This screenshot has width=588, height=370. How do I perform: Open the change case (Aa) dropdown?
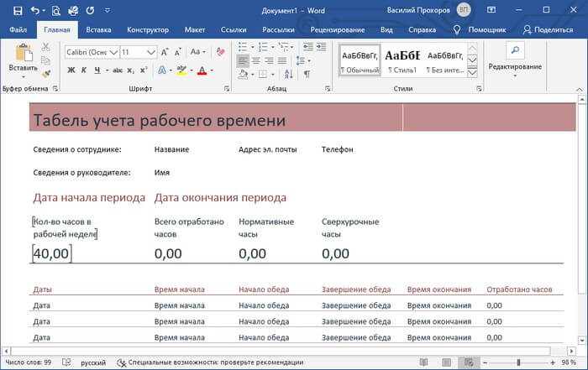198,52
